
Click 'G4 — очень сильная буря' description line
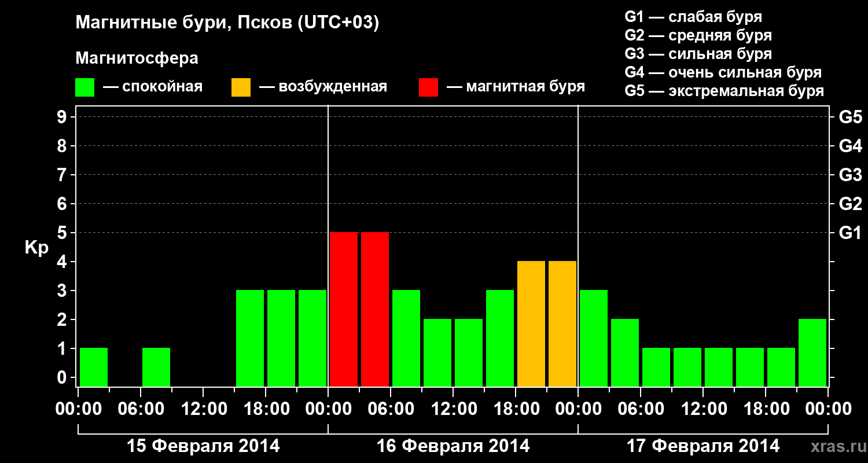pos(723,72)
